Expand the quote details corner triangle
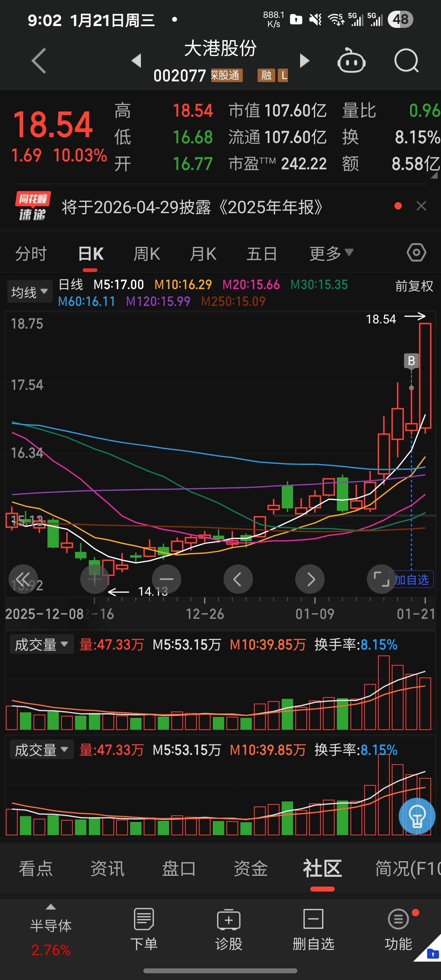Image resolution: width=441 pixels, height=980 pixels. (434, 175)
